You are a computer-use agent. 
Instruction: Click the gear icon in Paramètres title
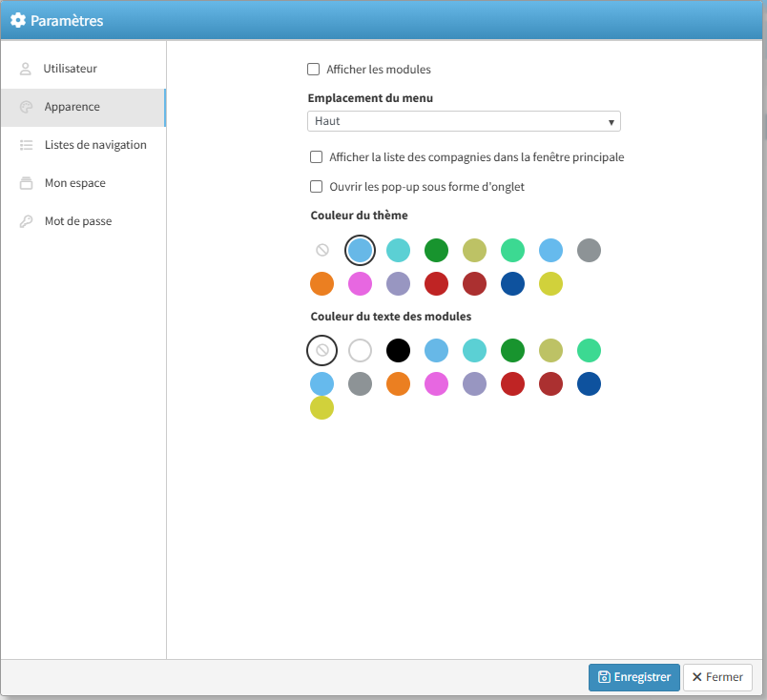tap(17, 20)
